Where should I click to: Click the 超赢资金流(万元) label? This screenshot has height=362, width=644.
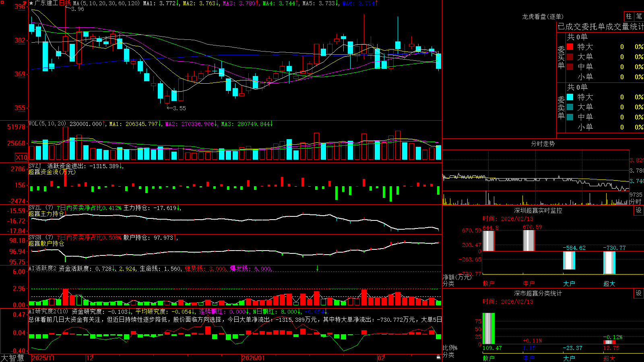pos(52,172)
